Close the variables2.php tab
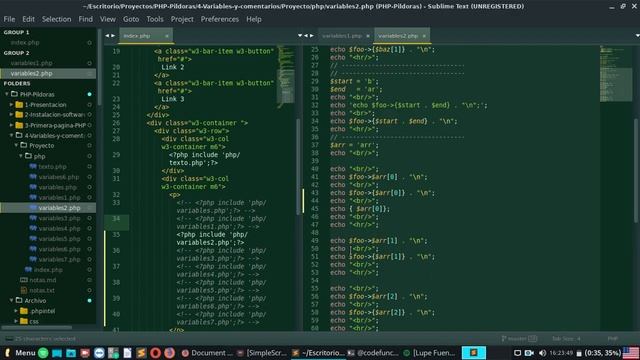This screenshot has height=360, width=640. tap(424, 36)
